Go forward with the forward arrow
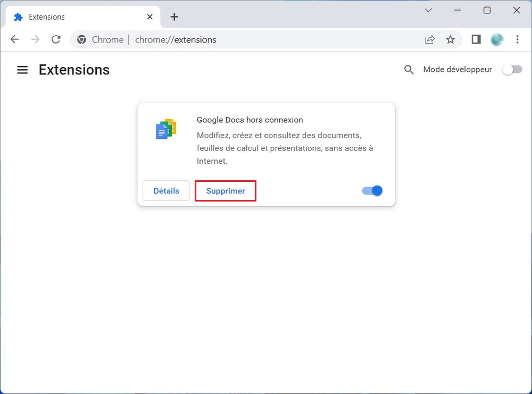Viewport: 532px width, 394px height. 35,40
